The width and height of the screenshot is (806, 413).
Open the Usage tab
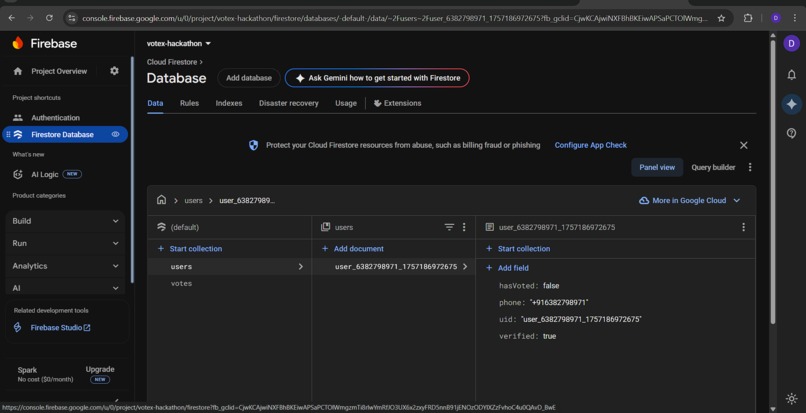[x=345, y=103]
